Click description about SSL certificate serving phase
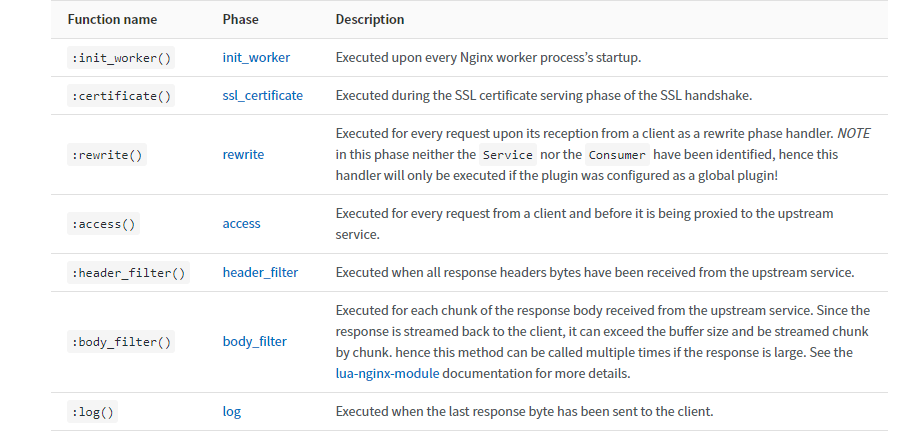The image size is (901, 442). pos(544,95)
